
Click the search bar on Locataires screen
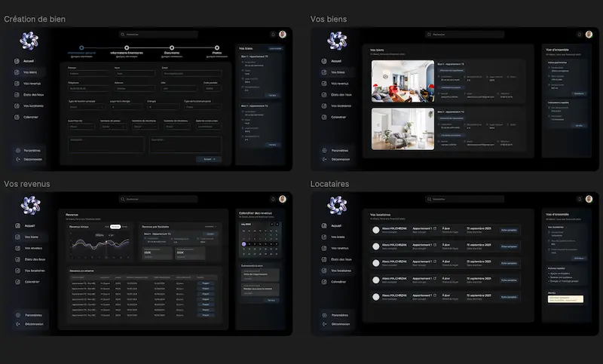[x=464, y=199]
